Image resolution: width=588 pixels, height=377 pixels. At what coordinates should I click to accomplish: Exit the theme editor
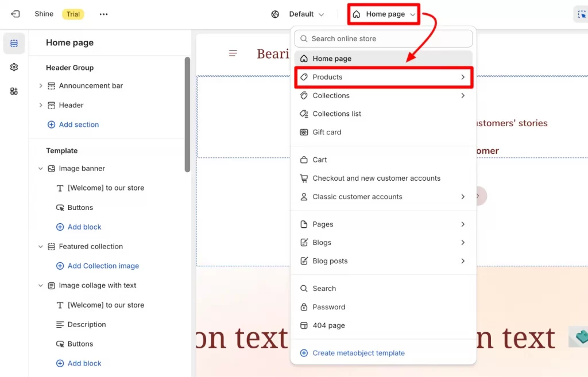(x=15, y=14)
